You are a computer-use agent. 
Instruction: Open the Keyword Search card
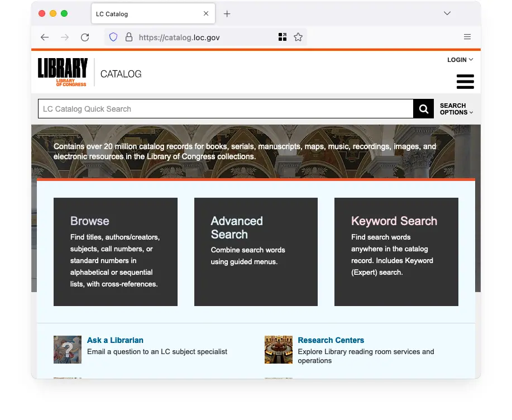(396, 252)
